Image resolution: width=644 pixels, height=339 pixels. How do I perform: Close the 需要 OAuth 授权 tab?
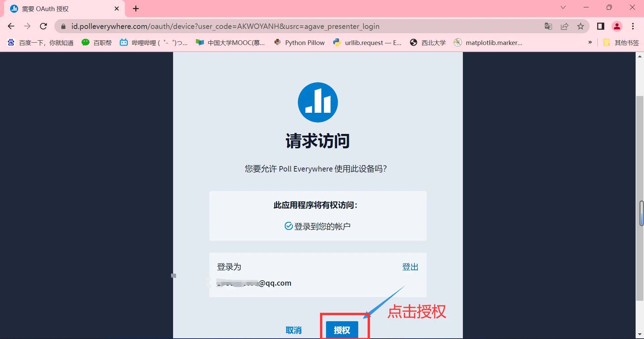pos(117,9)
